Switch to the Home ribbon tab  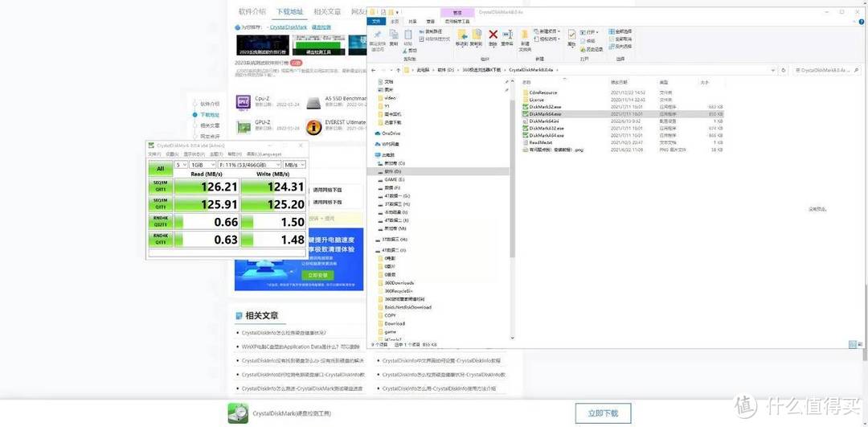point(395,22)
